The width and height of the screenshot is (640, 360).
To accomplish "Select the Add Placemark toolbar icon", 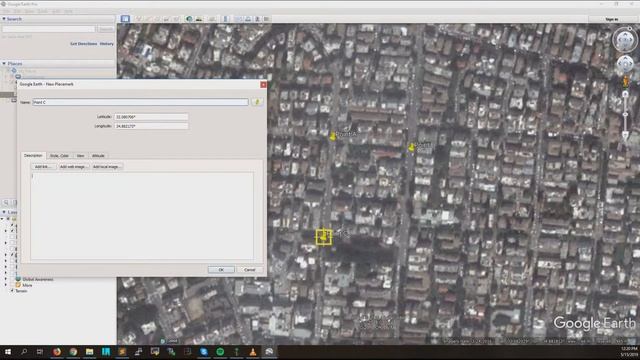I will point(139,19).
